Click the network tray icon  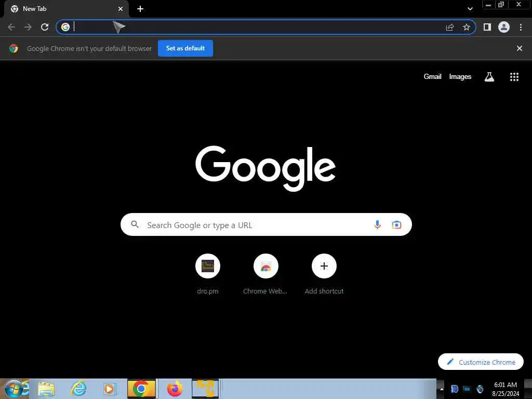pos(467,389)
